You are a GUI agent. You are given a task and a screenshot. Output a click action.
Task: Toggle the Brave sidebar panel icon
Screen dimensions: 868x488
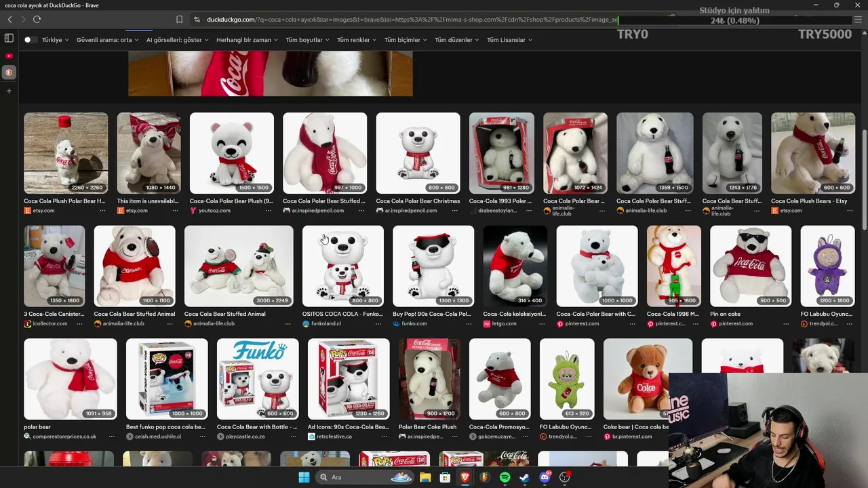tap(9, 38)
